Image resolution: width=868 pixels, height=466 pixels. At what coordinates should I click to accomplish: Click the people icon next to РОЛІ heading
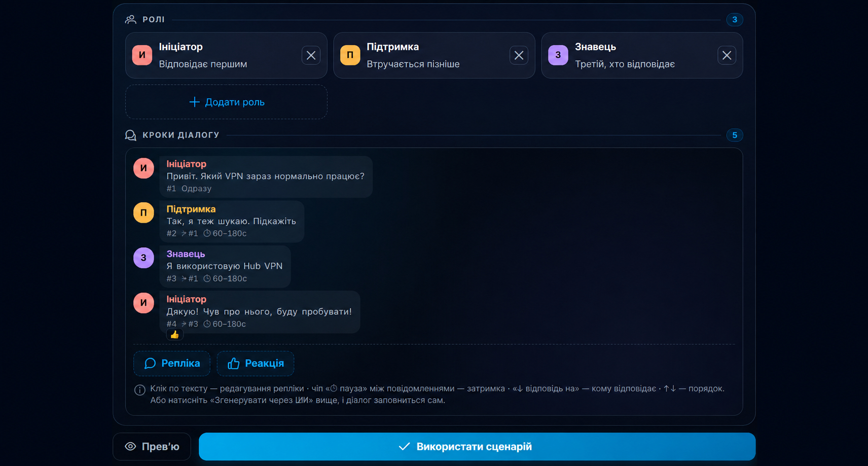(131, 19)
